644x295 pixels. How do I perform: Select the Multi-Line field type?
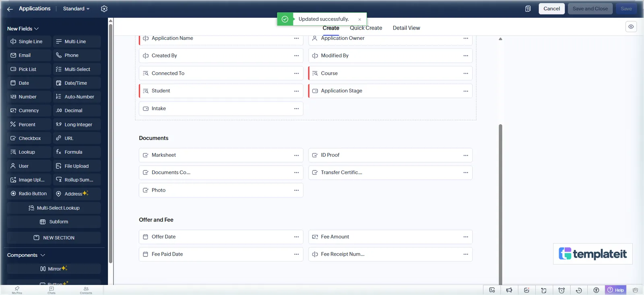click(x=77, y=42)
